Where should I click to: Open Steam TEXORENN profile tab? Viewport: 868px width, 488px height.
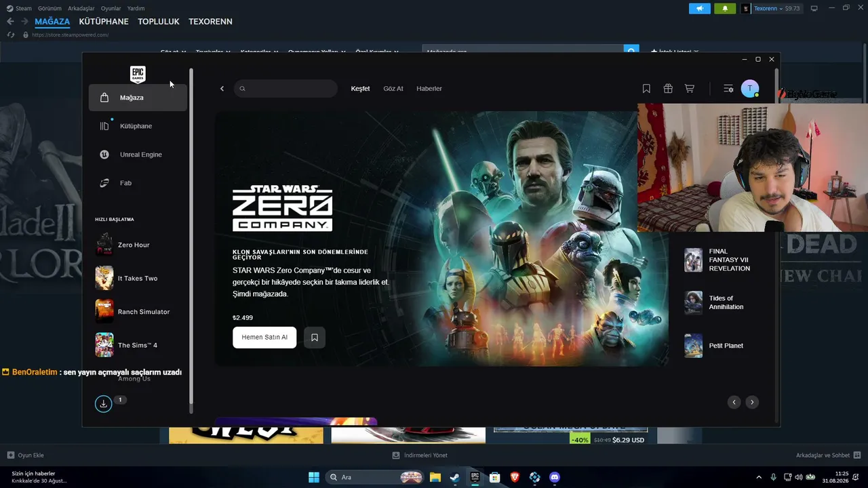[210, 22]
